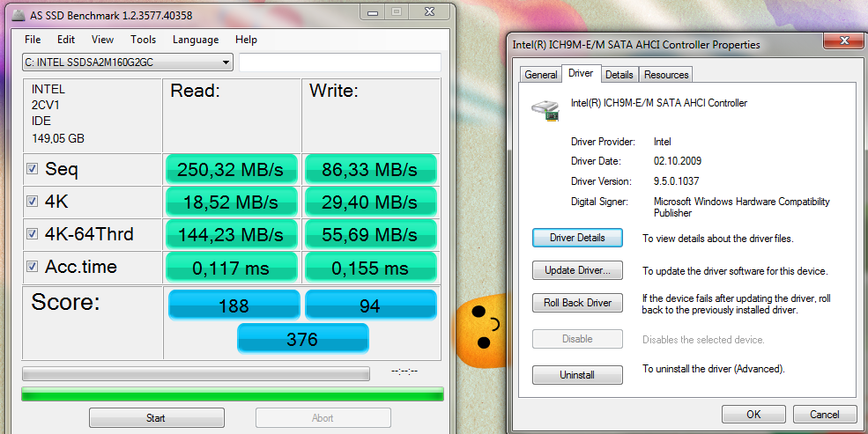Viewport: 868px width, 434px height.
Task: Open the Help menu
Action: point(246,40)
